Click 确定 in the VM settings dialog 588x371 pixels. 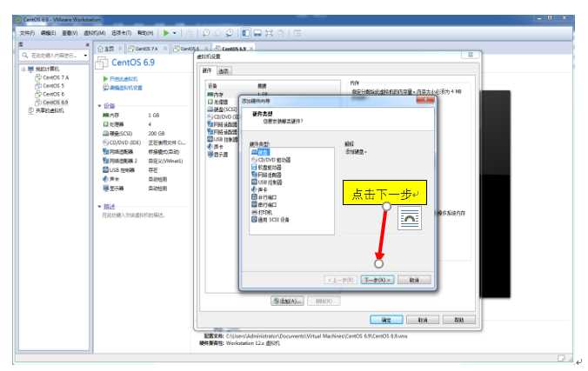(386, 320)
